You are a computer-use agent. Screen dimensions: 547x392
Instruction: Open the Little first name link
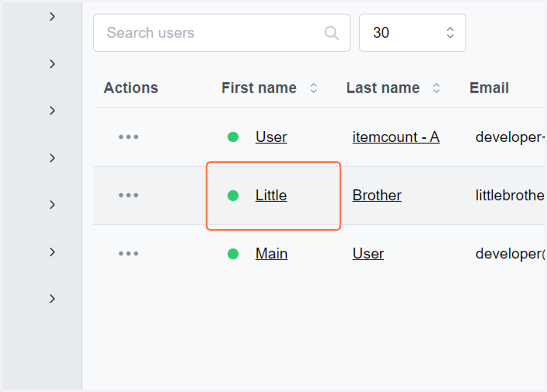coord(271,195)
